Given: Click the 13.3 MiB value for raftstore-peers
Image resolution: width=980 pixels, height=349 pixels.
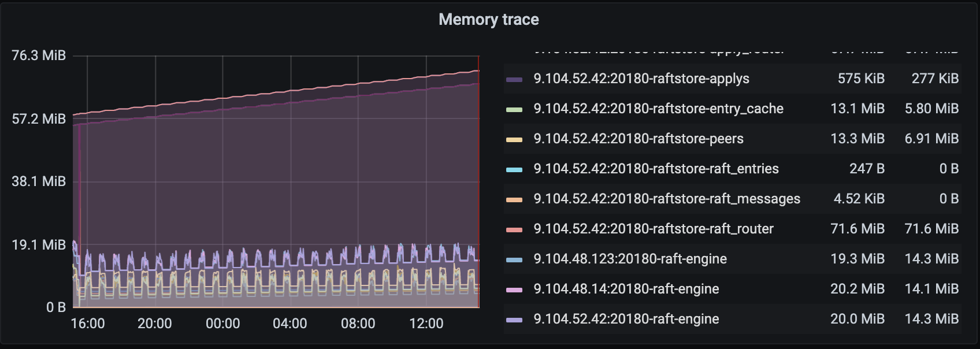Looking at the screenshot, I should tap(857, 139).
